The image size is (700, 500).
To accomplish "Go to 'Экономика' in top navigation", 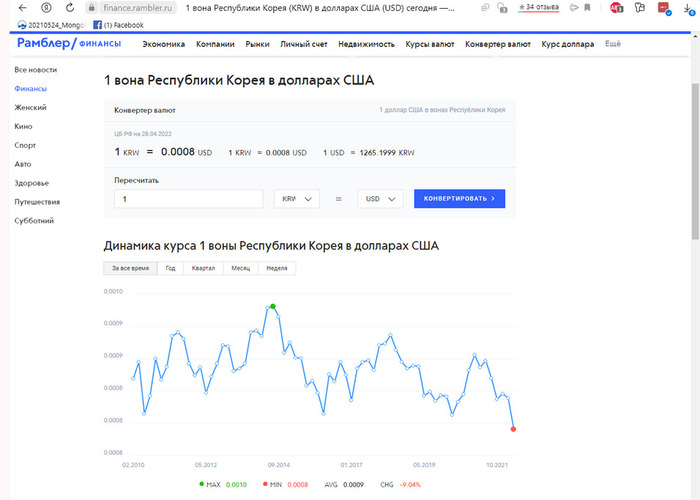I will (163, 44).
